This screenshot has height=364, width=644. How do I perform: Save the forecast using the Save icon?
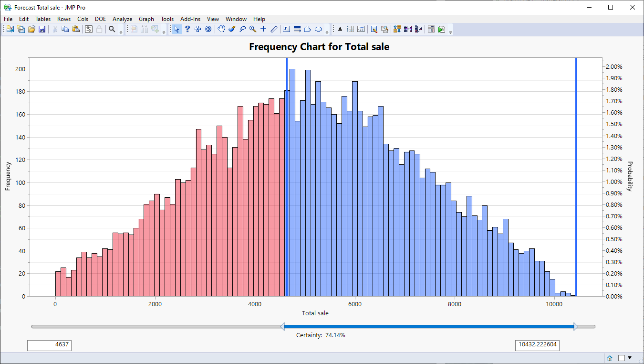tap(42, 29)
